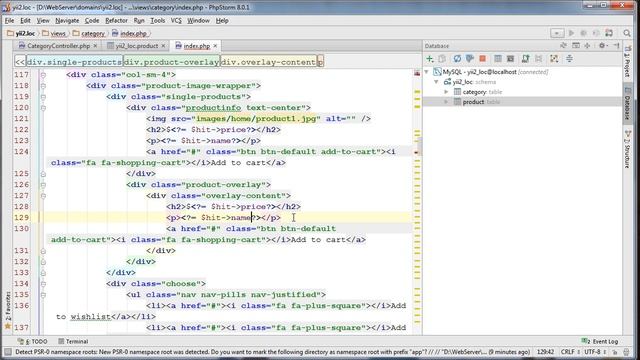The height and width of the screenshot is (360, 640).
Task: Click the red stop/disconnect icon
Action: 483,59
